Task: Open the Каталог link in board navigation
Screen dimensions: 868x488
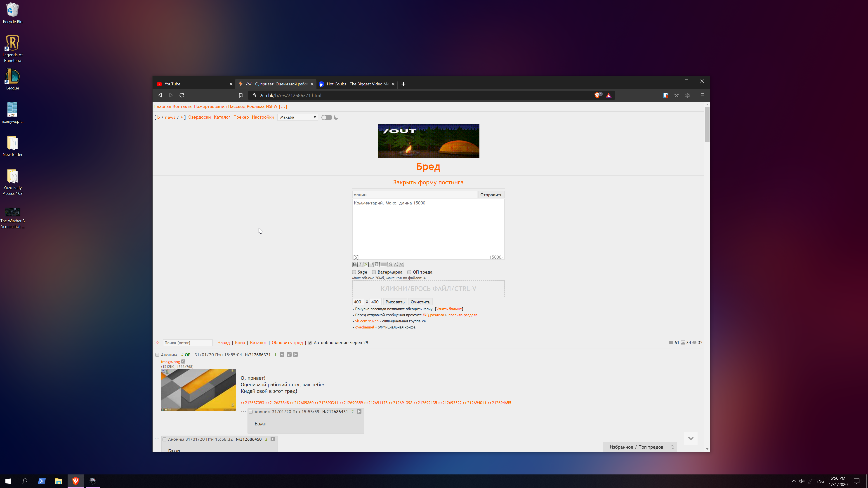Action: [x=222, y=117]
